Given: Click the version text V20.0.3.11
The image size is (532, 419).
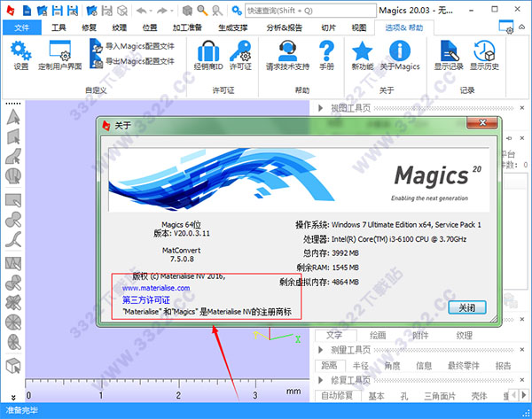Looking at the screenshot, I should pyautogui.click(x=192, y=233).
